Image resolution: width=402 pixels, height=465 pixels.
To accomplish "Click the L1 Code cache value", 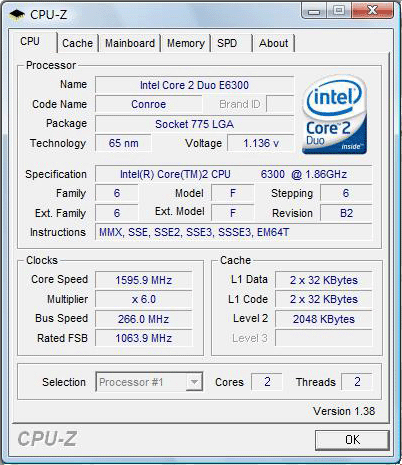I will coord(323,299).
